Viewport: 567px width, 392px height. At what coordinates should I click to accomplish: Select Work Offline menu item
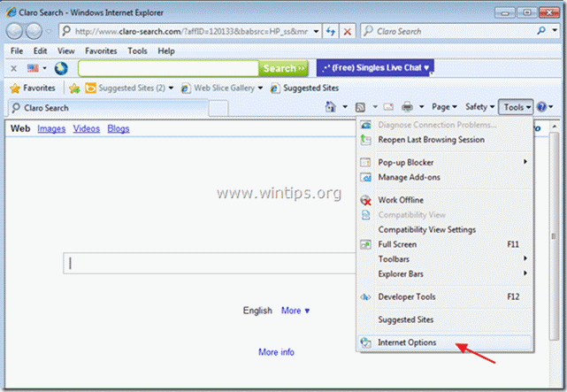coord(445,200)
